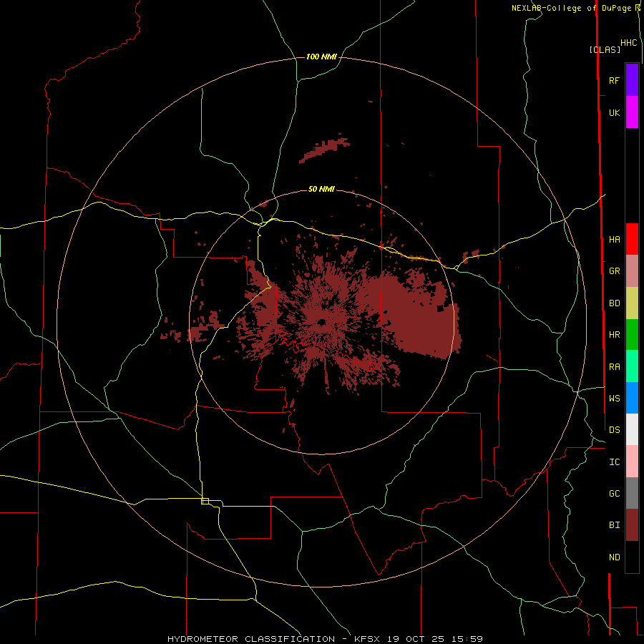Click the HA legend label
The height and width of the screenshot is (644, 644).
pyautogui.click(x=615, y=240)
